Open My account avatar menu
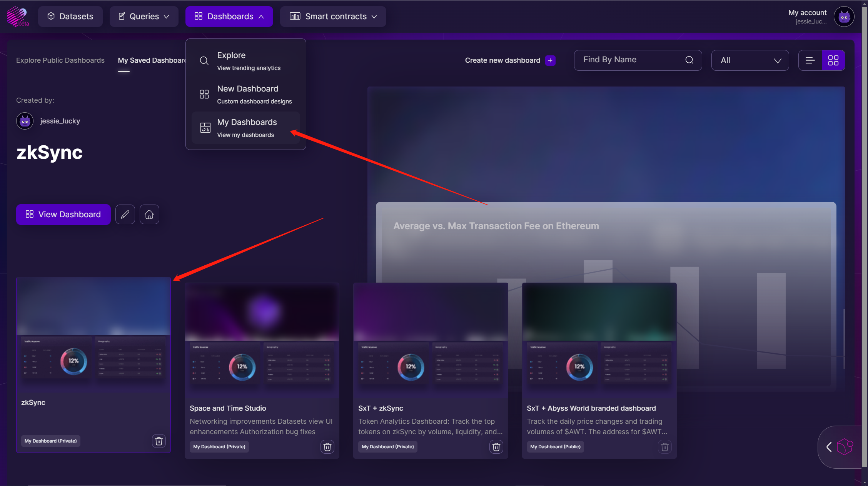This screenshot has height=486, width=868. click(x=844, y=17)
